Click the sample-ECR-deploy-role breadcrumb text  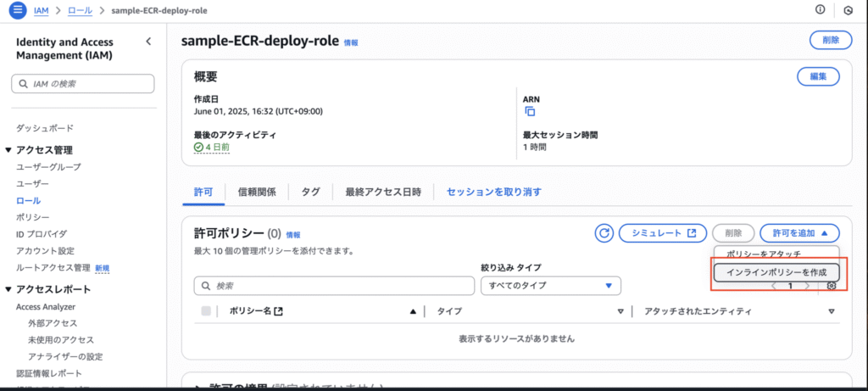[x=159, y=10]
